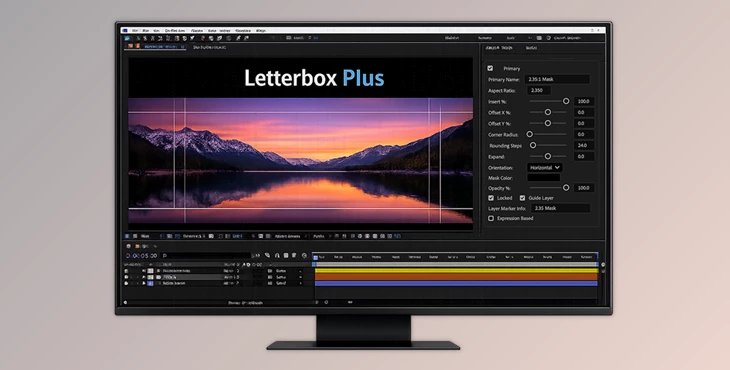Click the Primary Name field '2.35:1 Mask'
The image size is (730, 370).
(x=557, y=80)
